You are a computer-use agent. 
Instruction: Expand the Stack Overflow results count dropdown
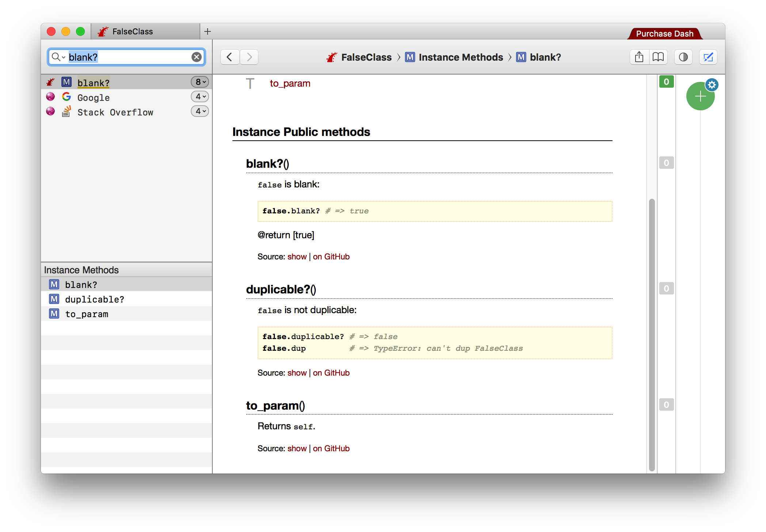coord(200,111)
